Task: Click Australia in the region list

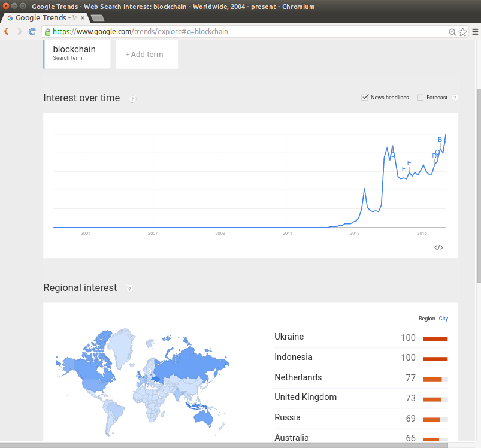Action: pos(292,438)
